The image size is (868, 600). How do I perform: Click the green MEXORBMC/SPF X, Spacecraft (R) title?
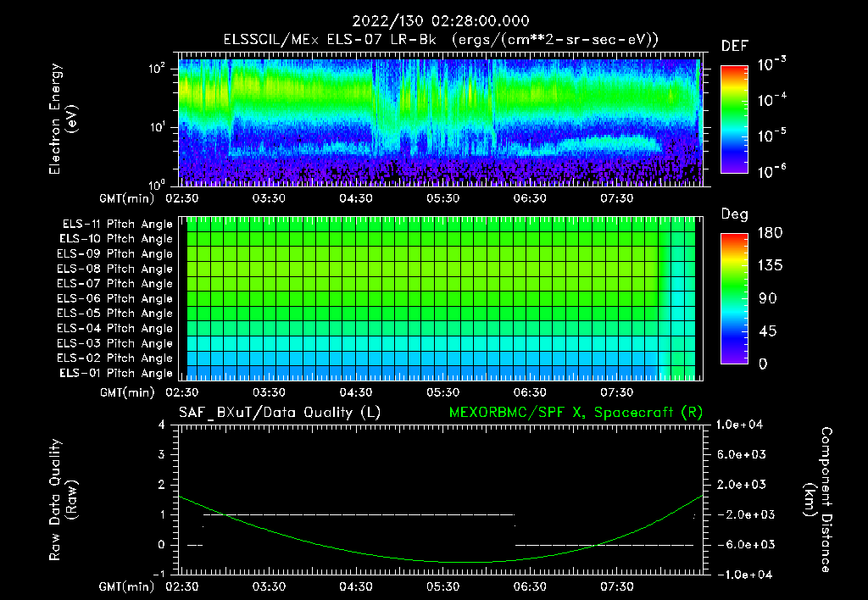coord(576,412)
